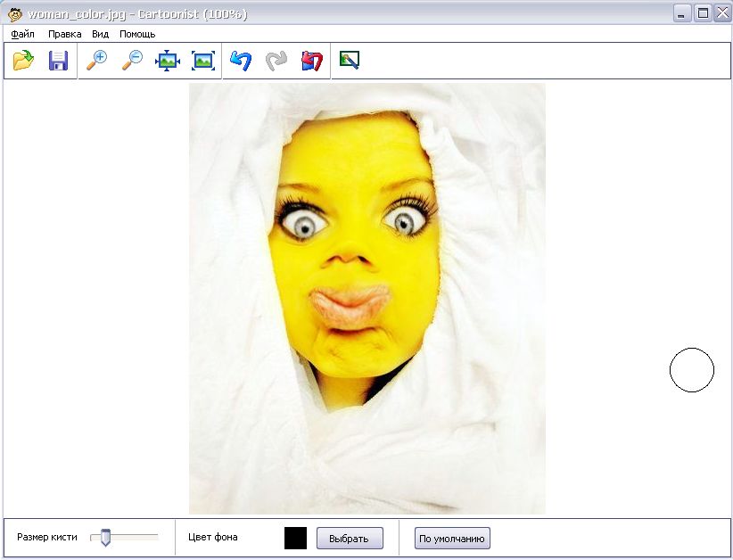Screen dimensions: 733x560
Task: Click the Размер кисти slider handle
Action: coord(105,538)
